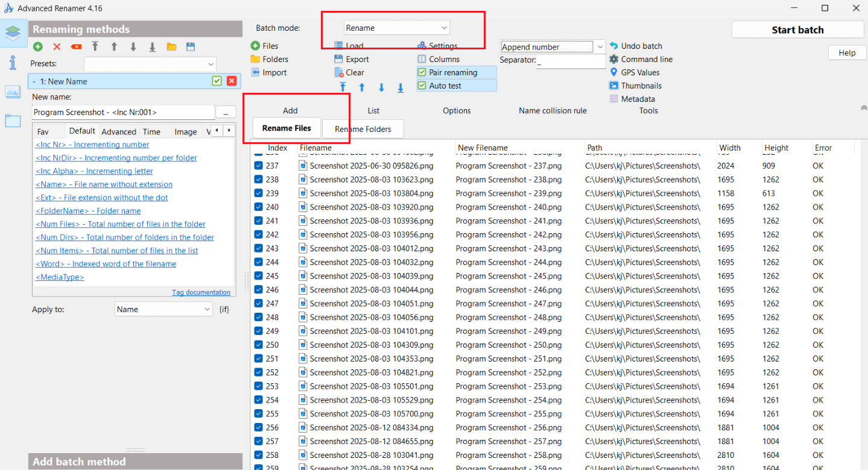Click the Inc Alpha incrementing letter tag link
The image size is (868, 470).
pos(94,171)
